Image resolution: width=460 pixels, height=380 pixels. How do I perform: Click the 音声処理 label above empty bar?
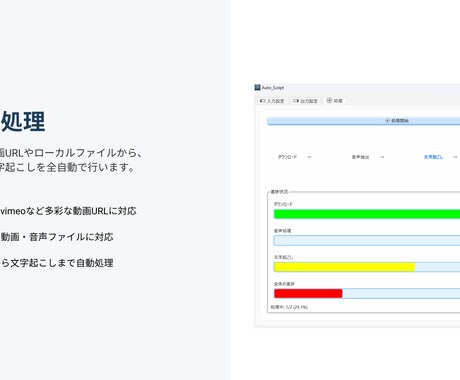283,231
